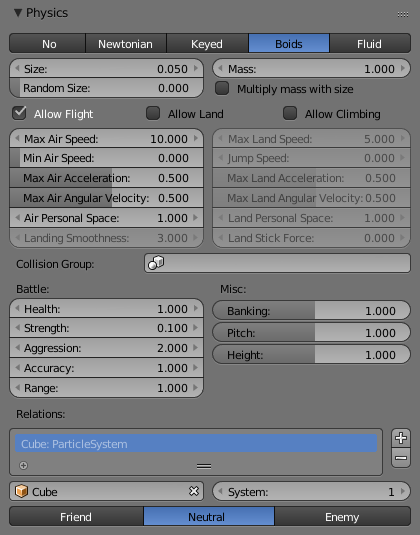This screenshot has height=535, width=420.
Task: Increase Size value with right arrow
Action: coord(195,69)
